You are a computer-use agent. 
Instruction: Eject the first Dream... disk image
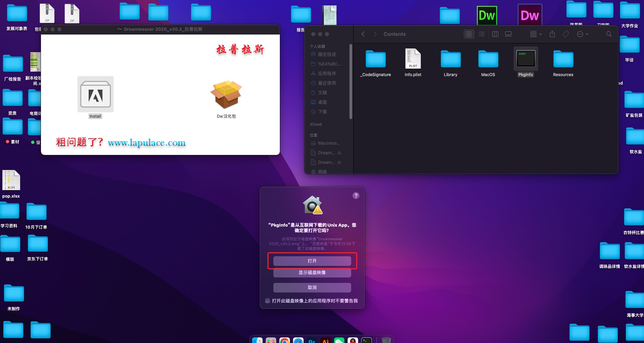pos(339,153)
